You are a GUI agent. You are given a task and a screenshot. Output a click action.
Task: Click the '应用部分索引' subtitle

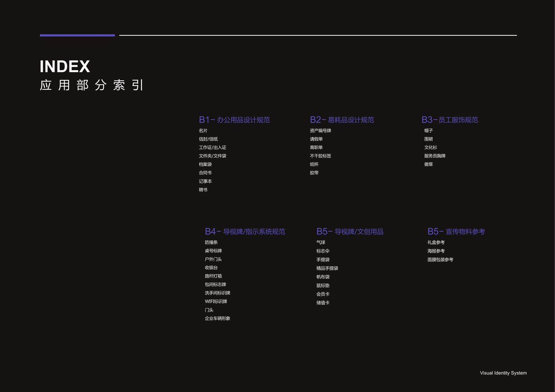tap(92, 85)
